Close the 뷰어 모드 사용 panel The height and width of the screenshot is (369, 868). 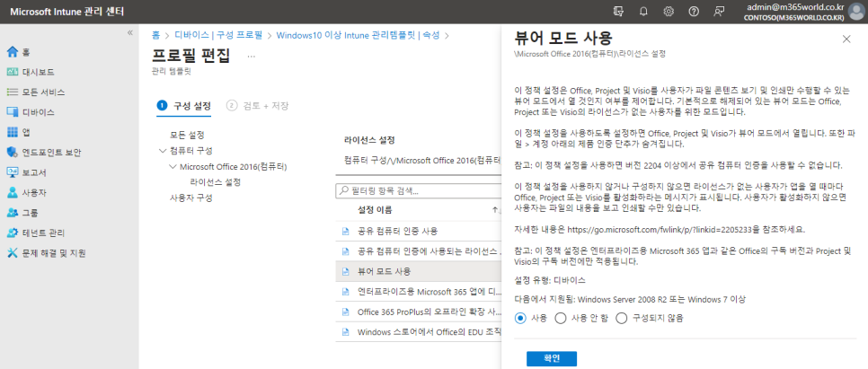pyautogui.click(x=846, y=39)
